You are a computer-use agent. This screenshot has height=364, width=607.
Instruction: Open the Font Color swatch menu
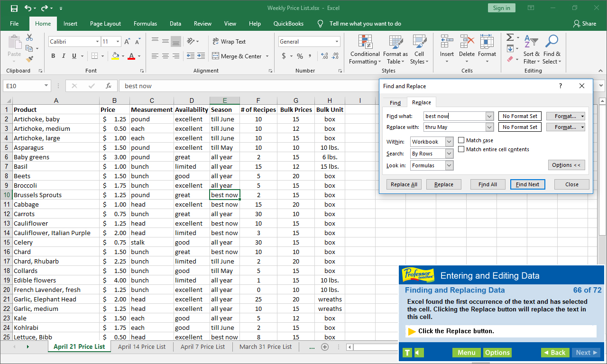click(x=138, y=56)
